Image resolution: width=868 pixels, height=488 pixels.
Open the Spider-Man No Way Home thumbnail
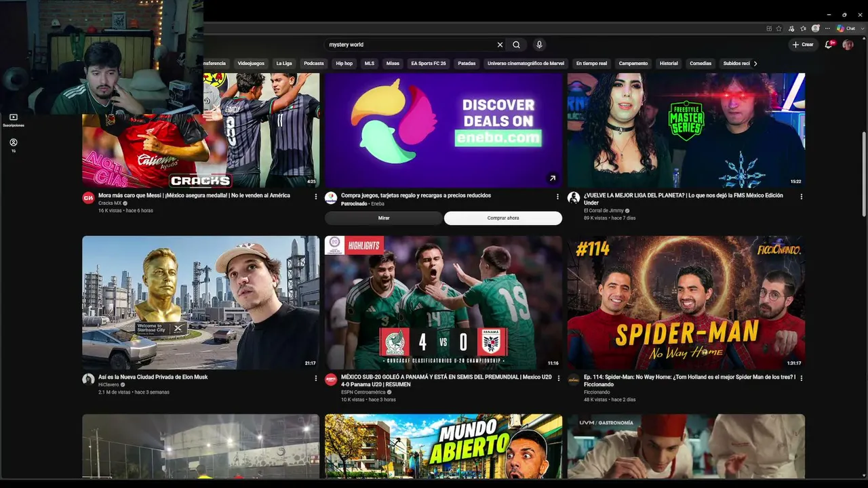pos(686,302)
